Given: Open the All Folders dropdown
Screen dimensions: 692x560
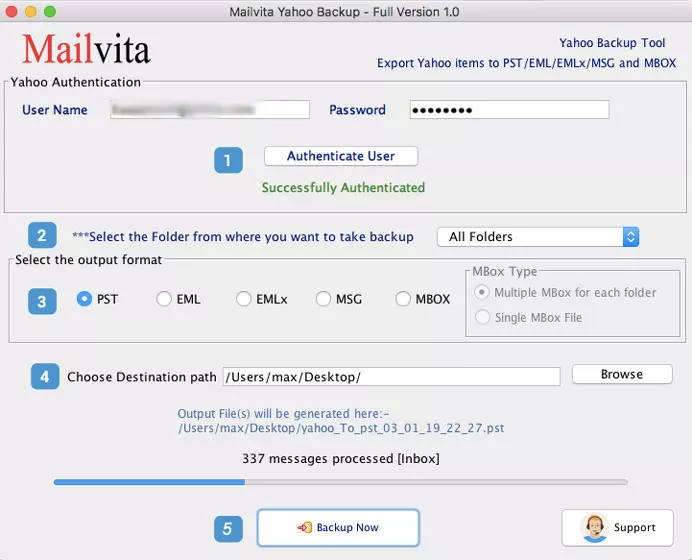Looking at the screenshot, I should pos(538,237).
